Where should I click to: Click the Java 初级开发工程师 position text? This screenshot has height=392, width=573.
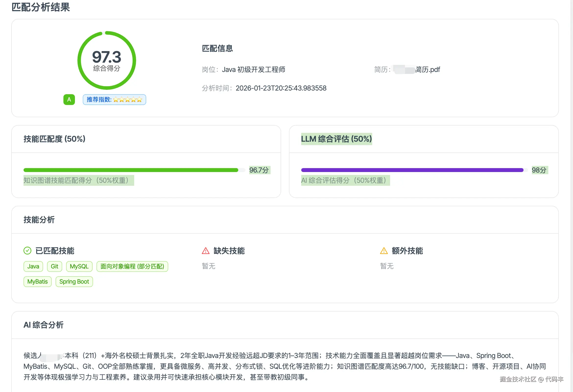click(x=253, y=70)
